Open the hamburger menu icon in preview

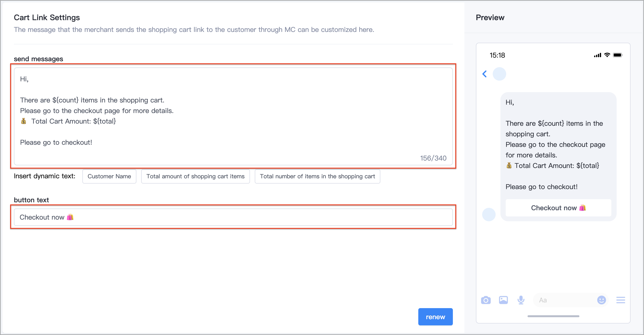click(620, 300)
